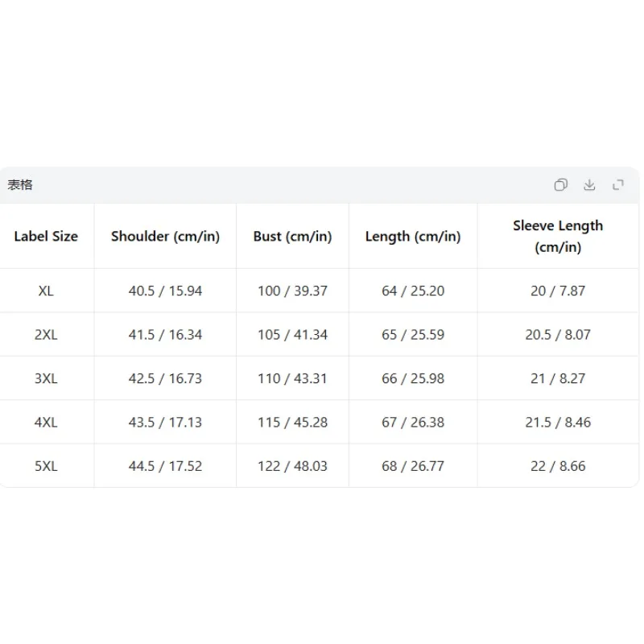Click the 40.5 / 15.94 shoulder cell

point(165,291)
